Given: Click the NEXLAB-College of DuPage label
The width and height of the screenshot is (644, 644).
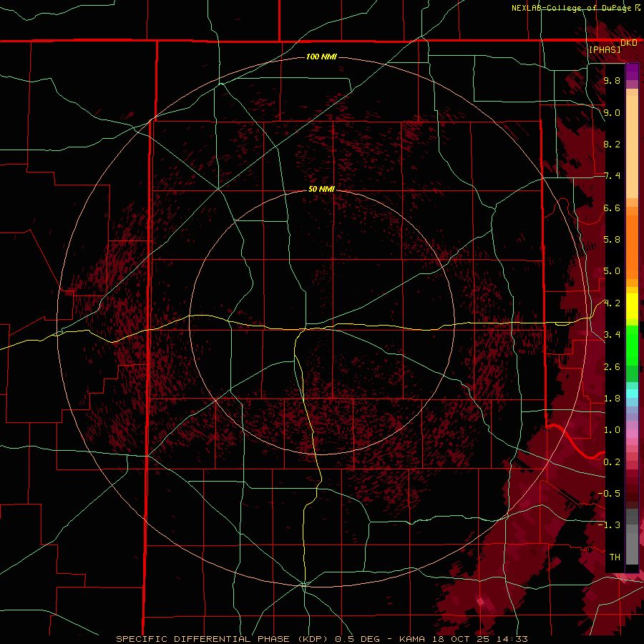Looking at the screenshot, I should tap(571, 8).
